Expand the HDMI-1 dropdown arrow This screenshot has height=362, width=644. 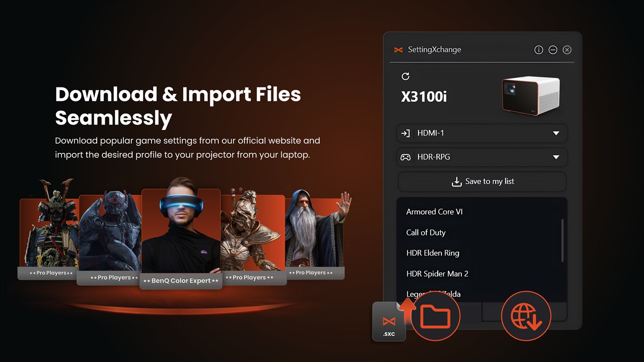[x=556, y=133]
